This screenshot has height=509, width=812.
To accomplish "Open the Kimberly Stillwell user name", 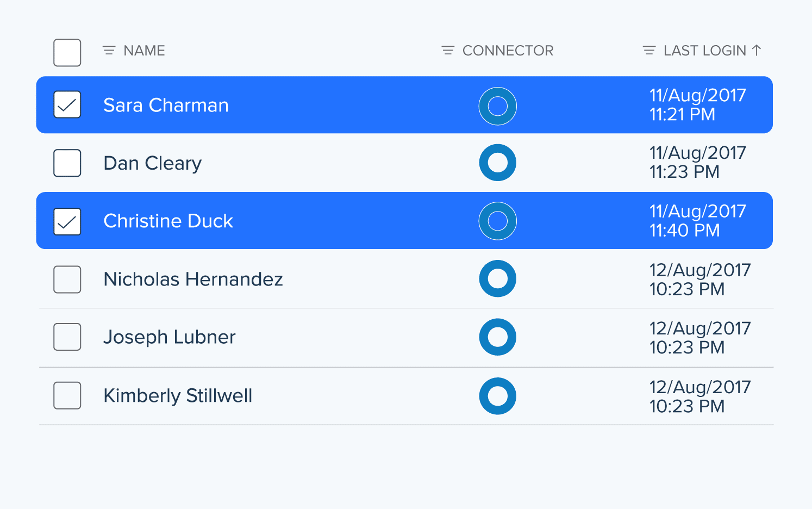I will pyautogui.click(x=178, y=395).
